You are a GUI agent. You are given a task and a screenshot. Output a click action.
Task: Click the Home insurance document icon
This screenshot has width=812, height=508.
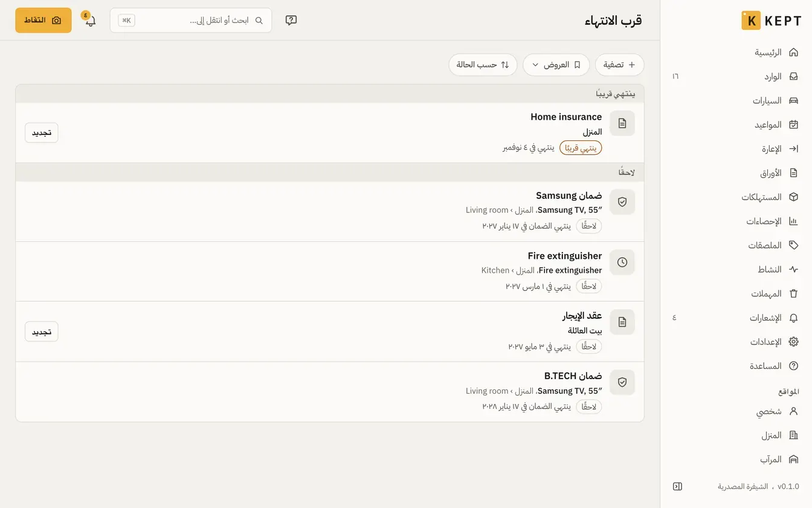tap(622, 123)
